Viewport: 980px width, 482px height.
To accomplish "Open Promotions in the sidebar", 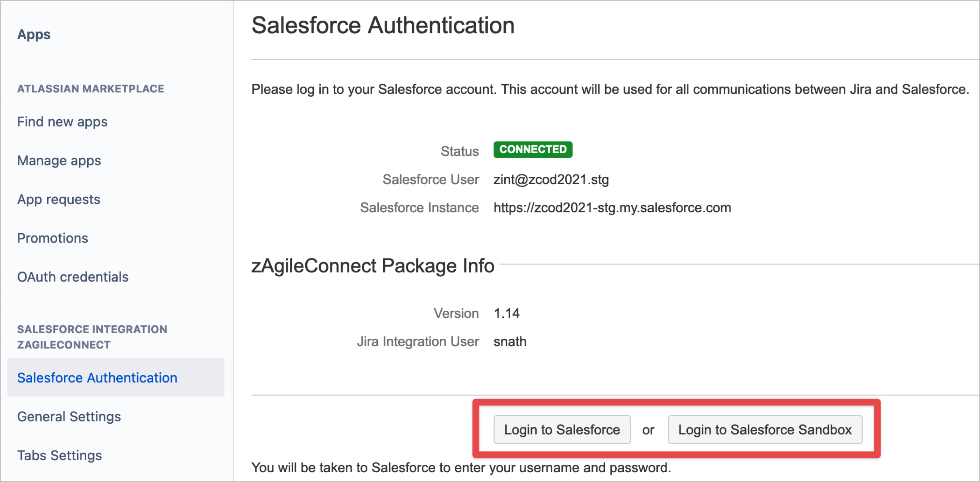I will pyautogui.click(x=52, y=238).
